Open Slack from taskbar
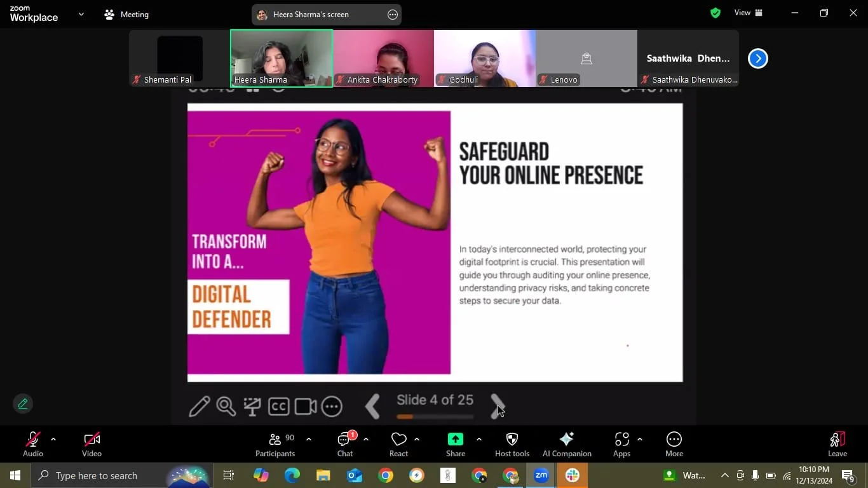Image resolution: width=868 pixels, height=488 pixels. click(x=573, y=475)
